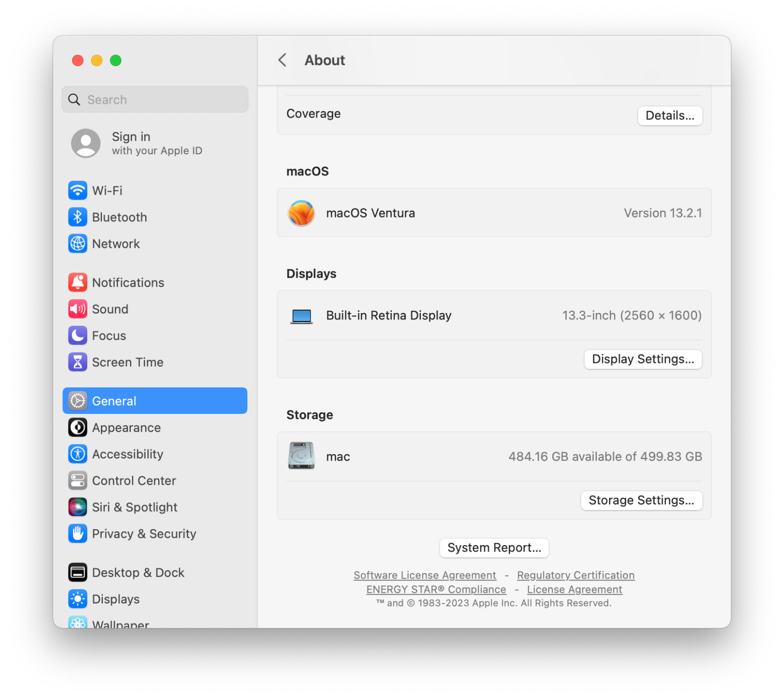Open the ENERGY STAR Compliance link
Viewport: 784px width, 698px height.
point(436,589)
